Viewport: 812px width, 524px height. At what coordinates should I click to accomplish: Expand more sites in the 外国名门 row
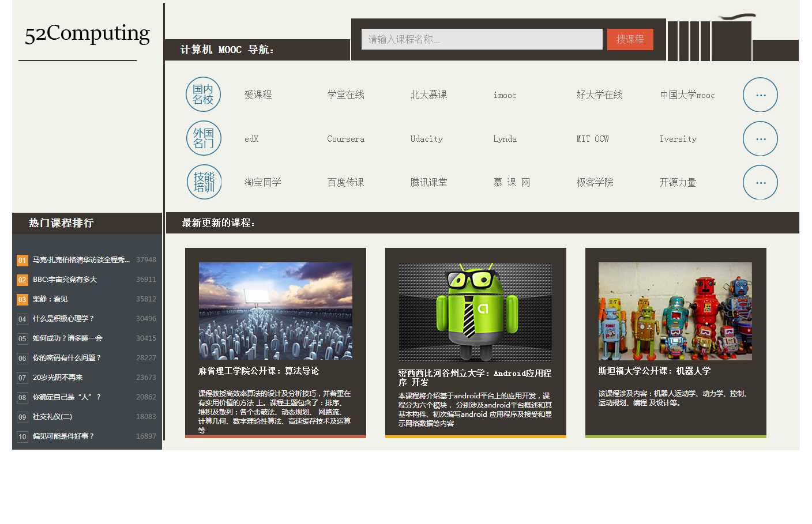pos(760,139)
